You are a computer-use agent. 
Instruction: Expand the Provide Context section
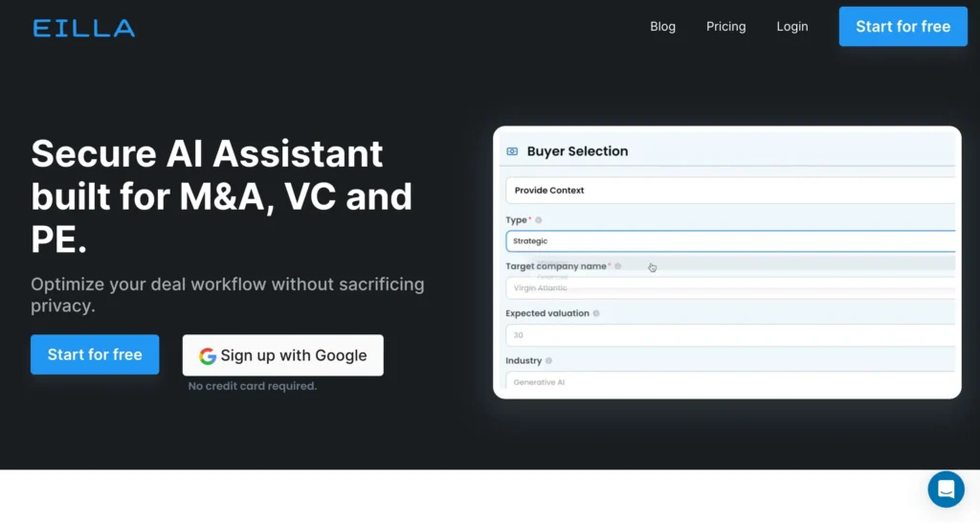click(729, 191)
